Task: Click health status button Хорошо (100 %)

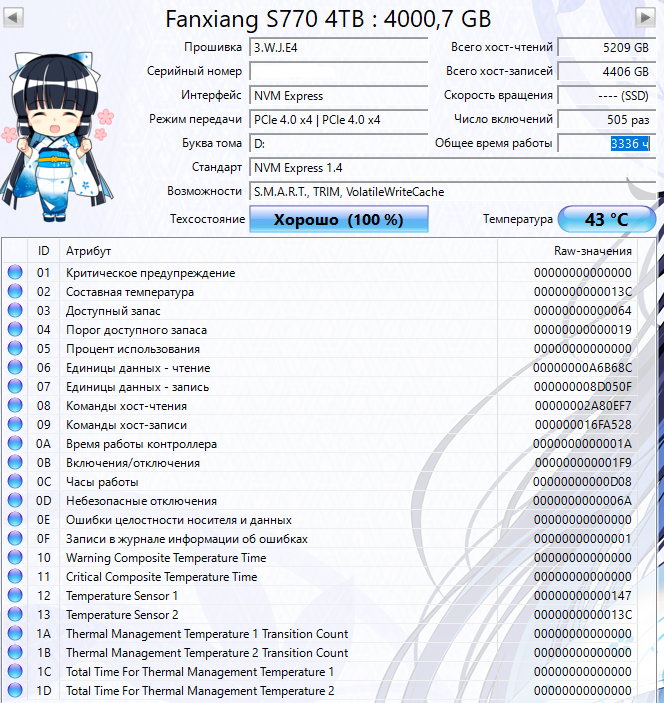Action: [339, 219]
